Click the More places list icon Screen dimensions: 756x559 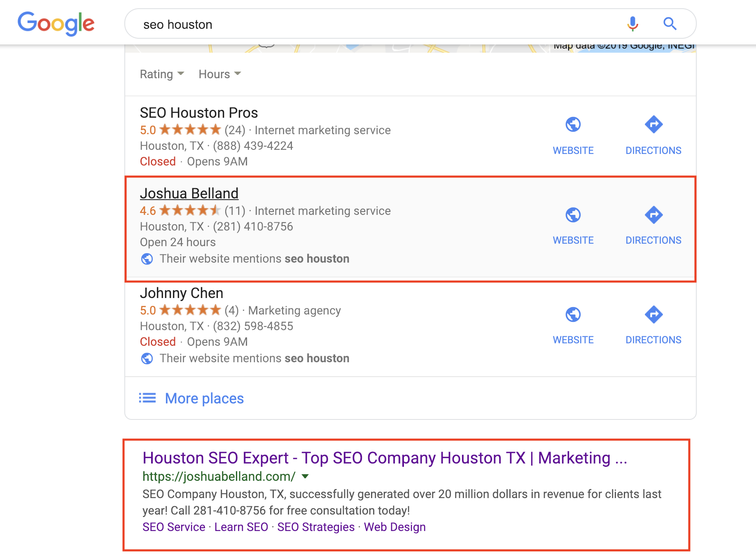click(x=147, y=398)
